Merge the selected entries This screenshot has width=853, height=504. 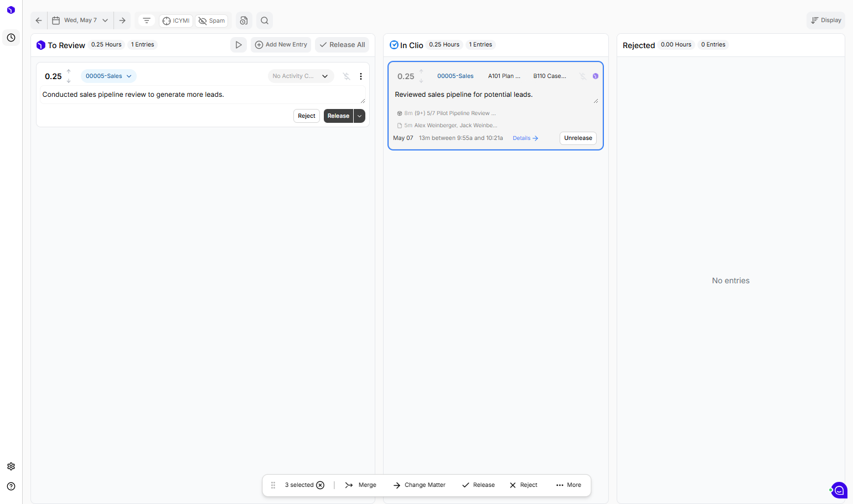point(361,485)
